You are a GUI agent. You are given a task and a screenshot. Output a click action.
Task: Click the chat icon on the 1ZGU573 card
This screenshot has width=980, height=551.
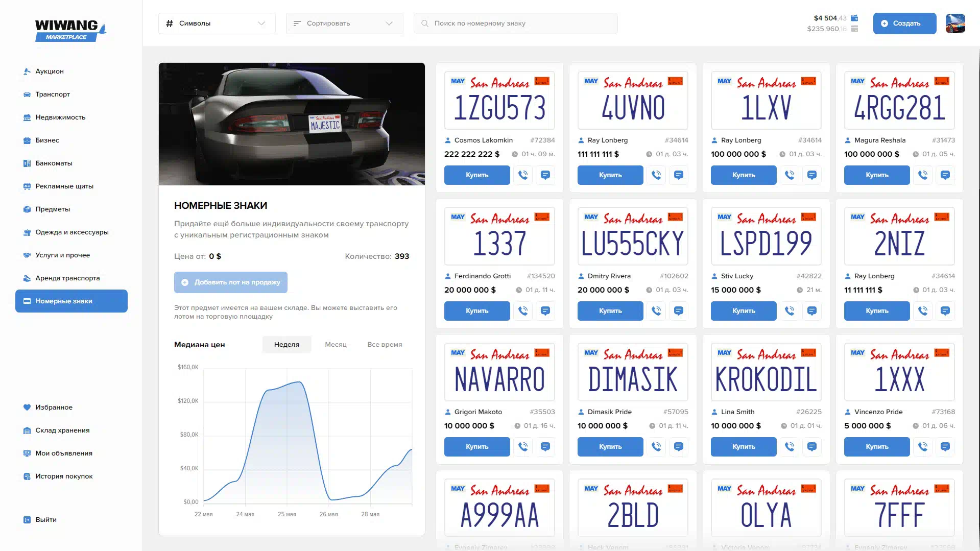545,175
